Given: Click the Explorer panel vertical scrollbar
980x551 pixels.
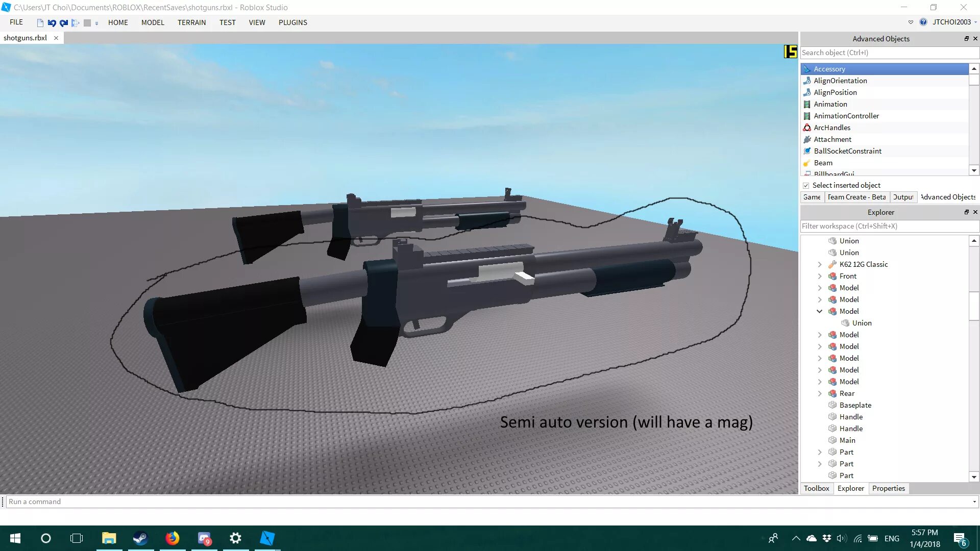Looking at the screenshot, I should [974, 306].
